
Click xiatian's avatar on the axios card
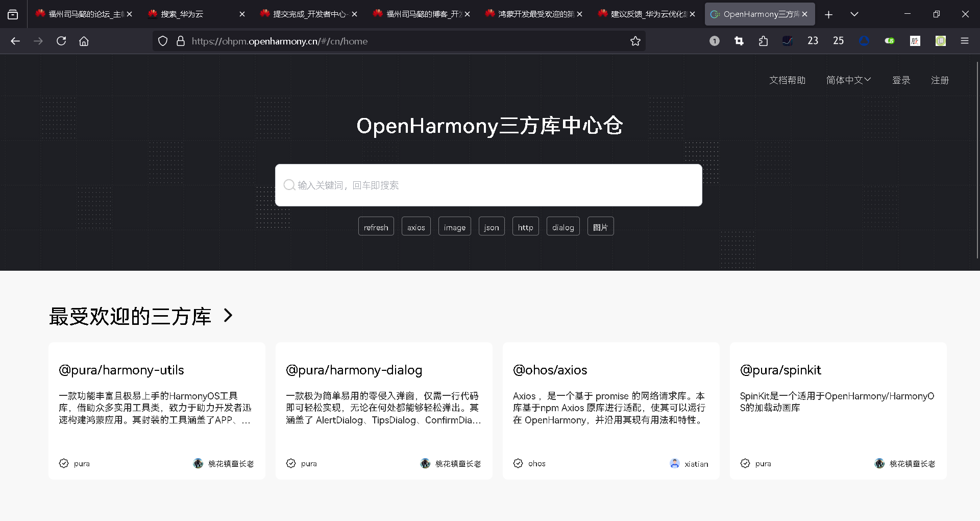(x=675, y=463)
